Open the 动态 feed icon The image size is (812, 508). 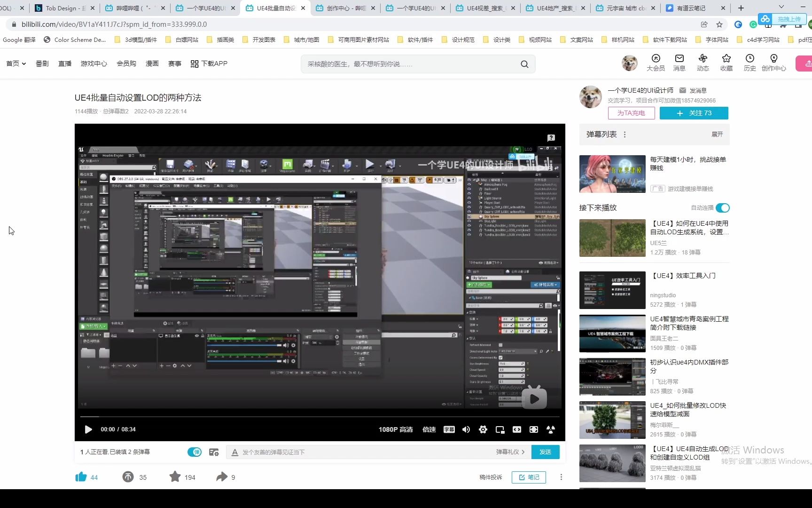click(x=703, y=63)
